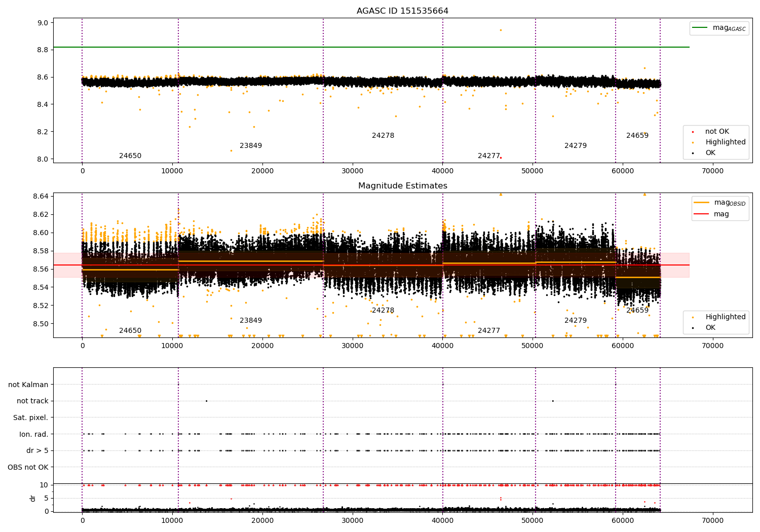Click the rotated 'dr' axis label

(x=33, y=498)
